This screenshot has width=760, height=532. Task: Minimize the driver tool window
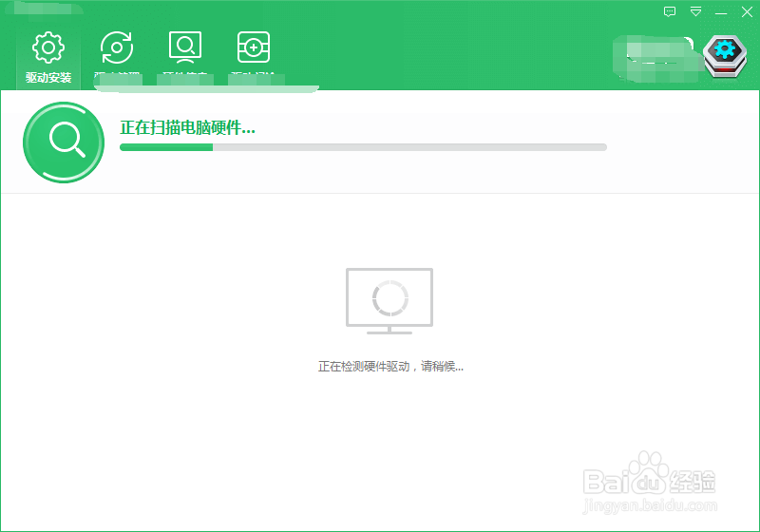[x=721, y=13]
